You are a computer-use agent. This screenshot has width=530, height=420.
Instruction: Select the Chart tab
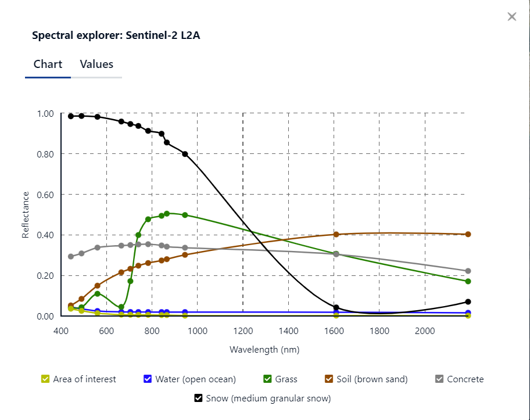click(x=48, y=64)
